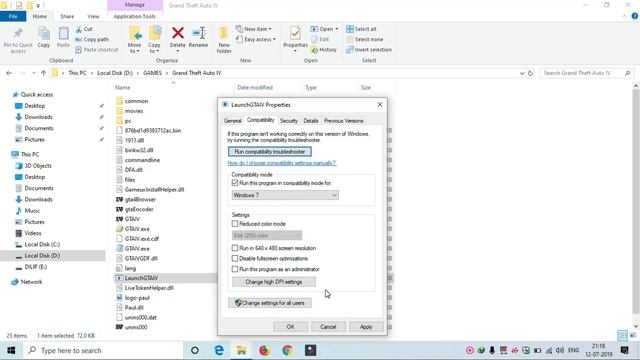
Task: Click the Properties ribbon icon
Action: (295, 33)
